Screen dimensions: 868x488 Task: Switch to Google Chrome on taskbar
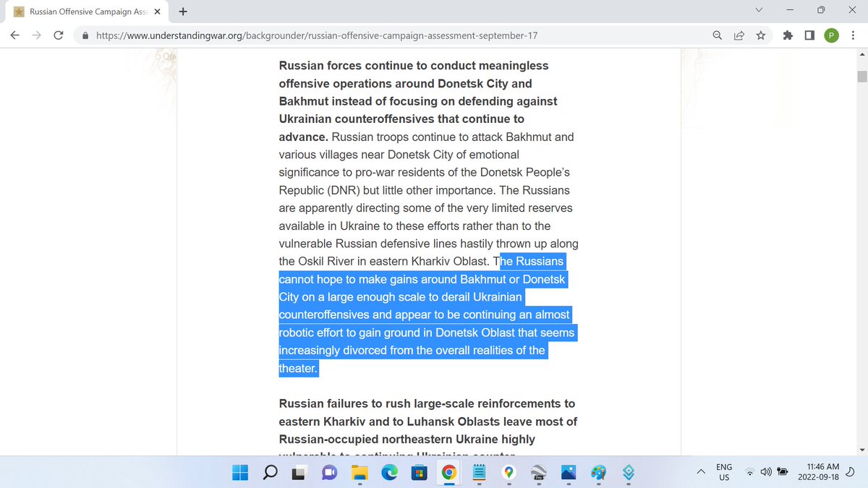click(448, 473)
